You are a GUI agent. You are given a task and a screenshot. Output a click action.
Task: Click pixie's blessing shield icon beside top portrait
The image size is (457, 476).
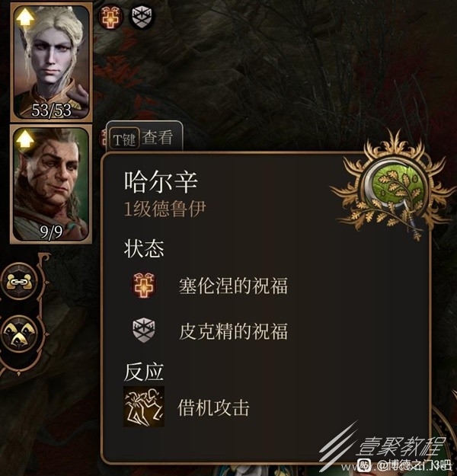142,17
